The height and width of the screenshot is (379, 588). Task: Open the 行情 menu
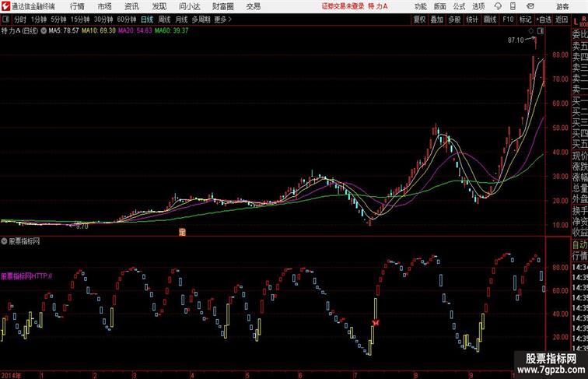coord(77,6)
